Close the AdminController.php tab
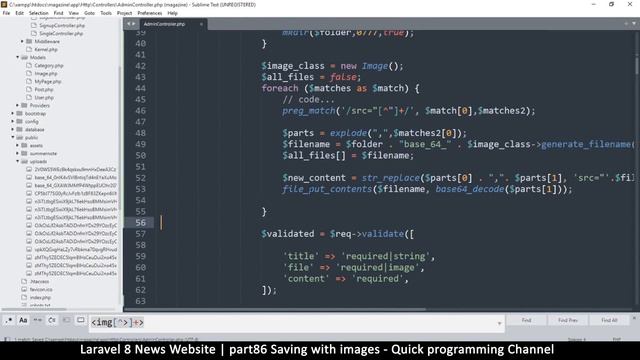 tap(201, 24)
